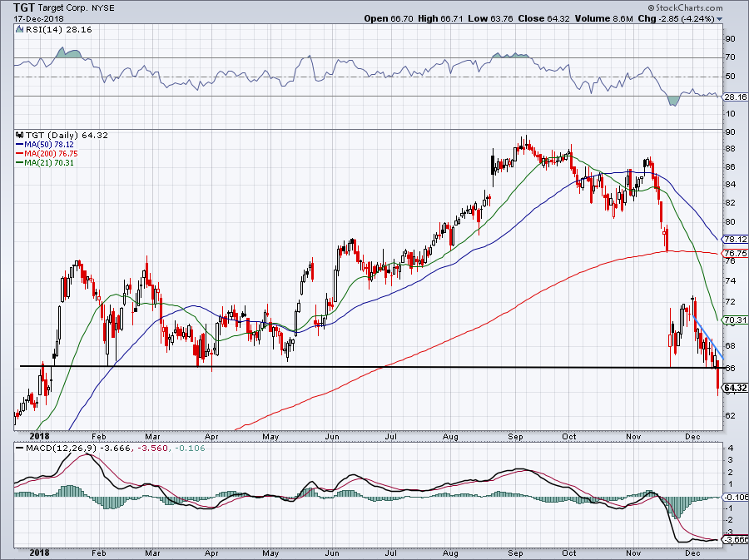Click the candlestick icon before TGT (Daily)

coord(19,135)
